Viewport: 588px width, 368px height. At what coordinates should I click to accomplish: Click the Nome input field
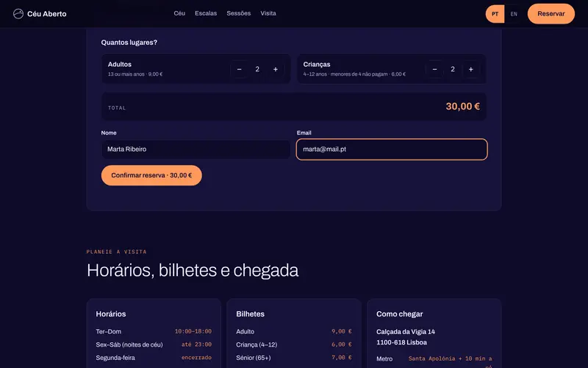coord(196,149)
